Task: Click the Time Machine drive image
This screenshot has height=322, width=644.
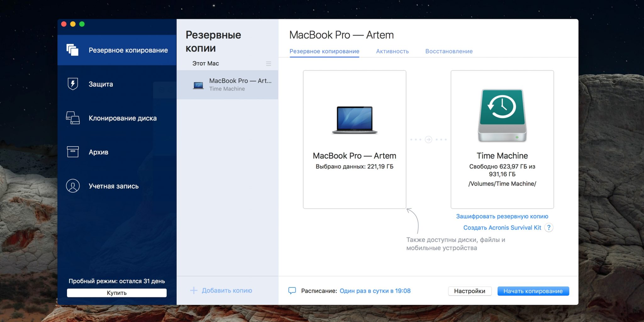Action: [502, 115]
